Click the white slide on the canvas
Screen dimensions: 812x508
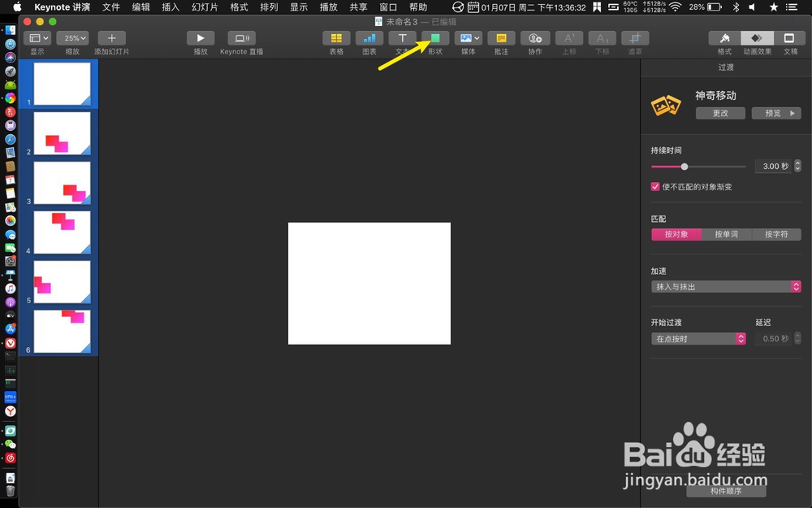tap(369, 284)
